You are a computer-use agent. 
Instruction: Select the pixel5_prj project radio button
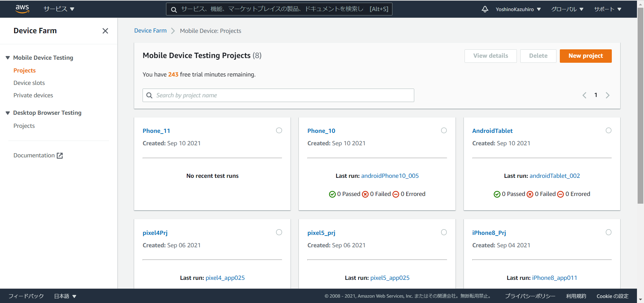click(444, 232)
